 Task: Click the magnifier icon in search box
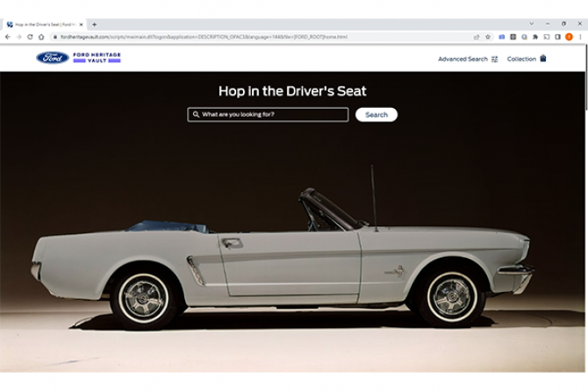[196, 115]
